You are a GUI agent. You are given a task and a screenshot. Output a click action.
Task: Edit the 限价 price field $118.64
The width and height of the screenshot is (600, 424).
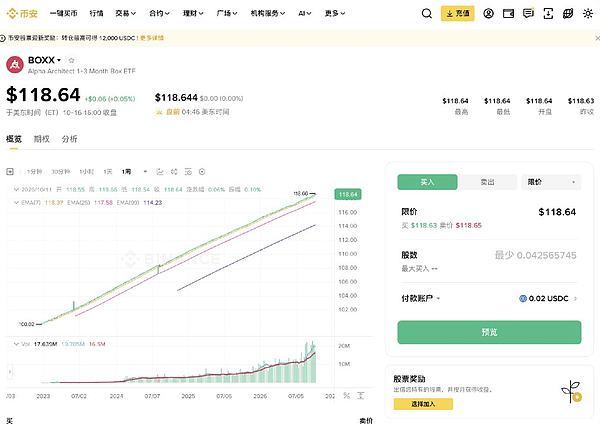point(557,212)
